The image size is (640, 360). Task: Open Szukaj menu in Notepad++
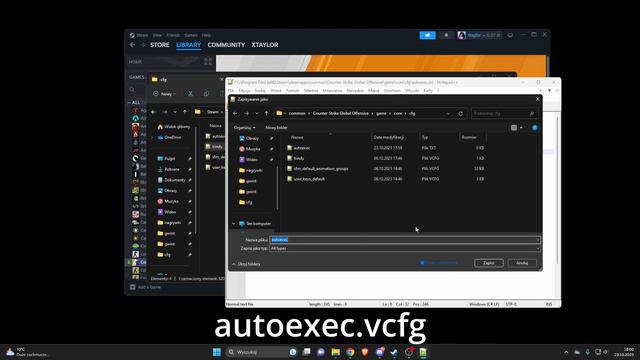click(x=260, y=91)
